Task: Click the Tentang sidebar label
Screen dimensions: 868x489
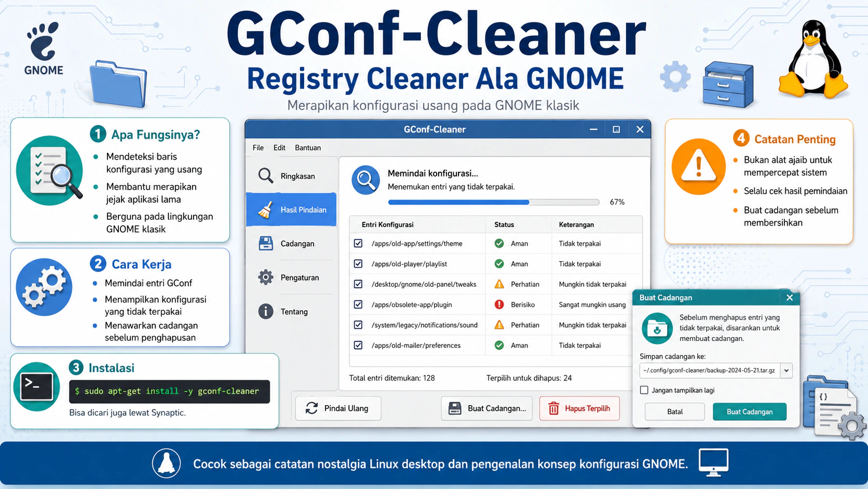Action: pyautogui.click(x=294, y=312)
